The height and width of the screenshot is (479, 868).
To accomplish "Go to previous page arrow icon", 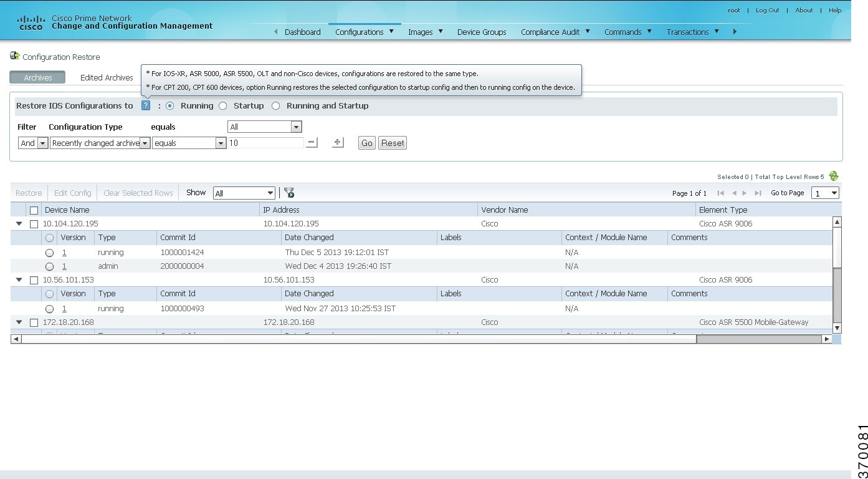I will pyautogui.click(x=734, y=193).
